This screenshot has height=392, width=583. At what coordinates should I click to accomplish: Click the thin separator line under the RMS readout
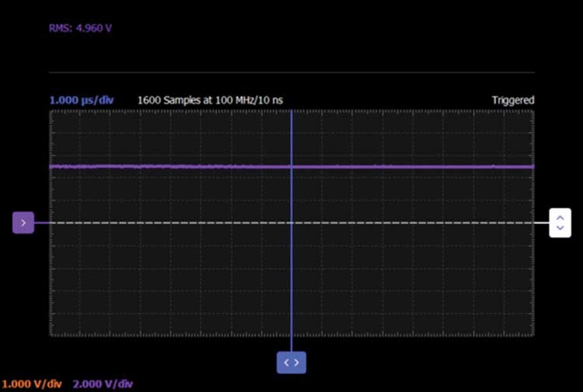(x=292, y=72)
